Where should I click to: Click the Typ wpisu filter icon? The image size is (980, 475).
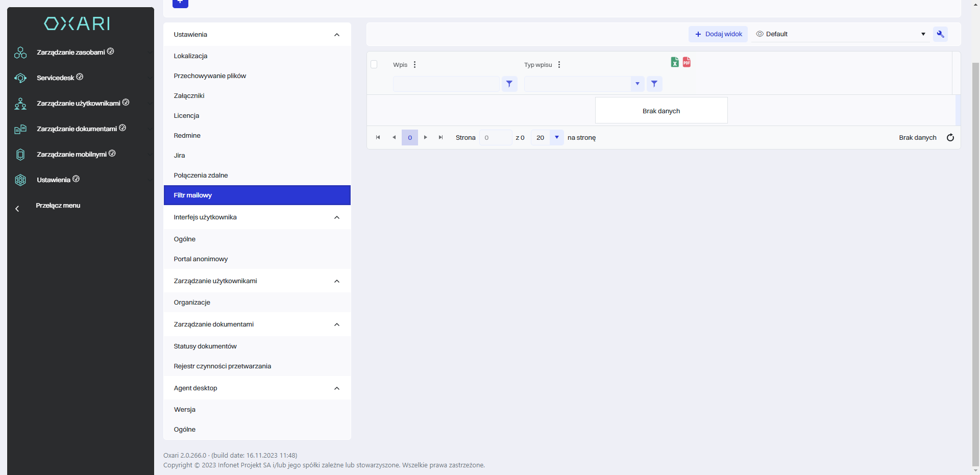point(654,84)
